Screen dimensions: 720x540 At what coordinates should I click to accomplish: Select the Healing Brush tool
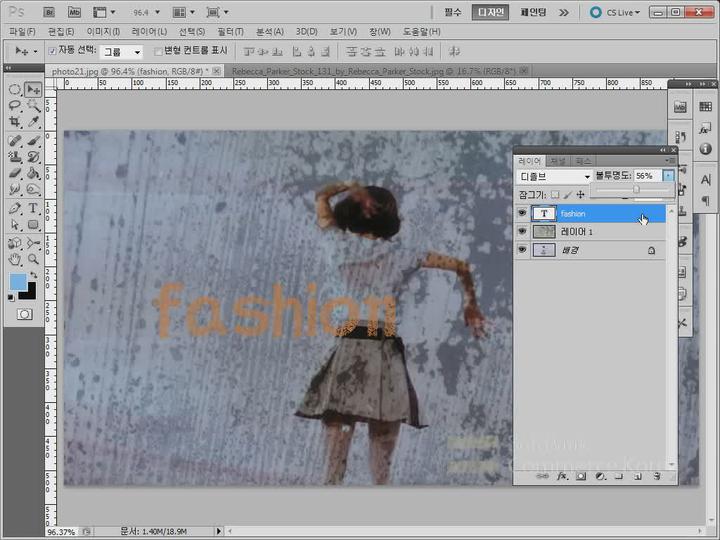[15, 141]
